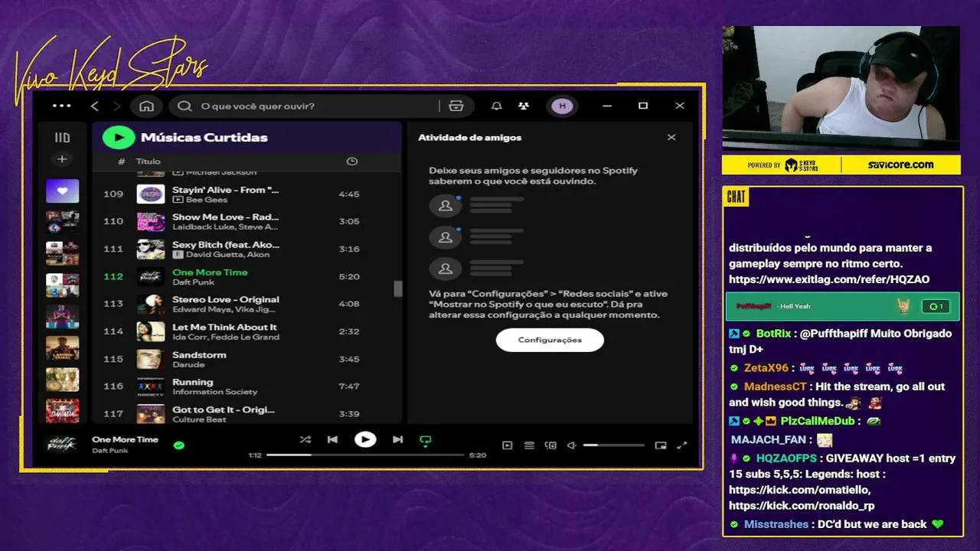
Task: Go forward with the right arrow
Action: [x=117, y=106]
